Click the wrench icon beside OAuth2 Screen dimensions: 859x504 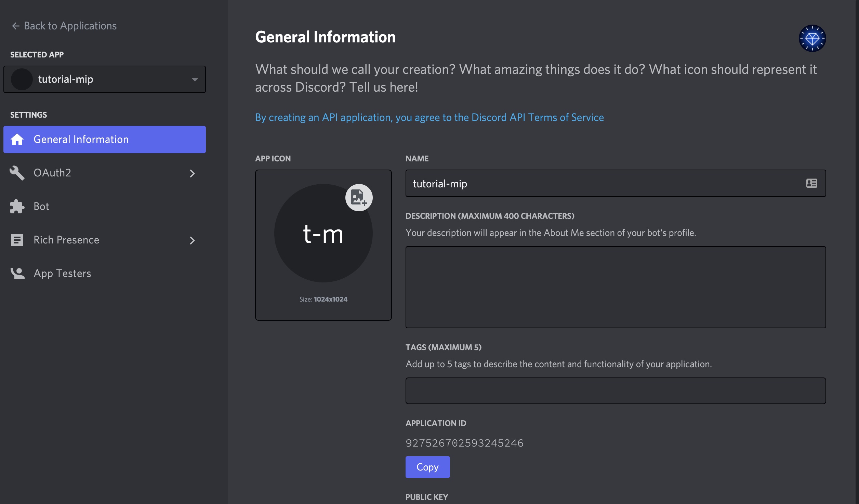coord(17,173)
